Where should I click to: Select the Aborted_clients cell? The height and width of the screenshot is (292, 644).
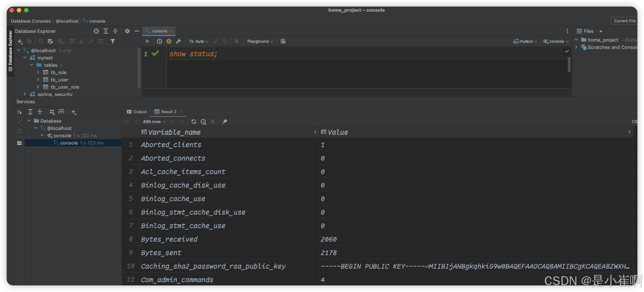230,145
